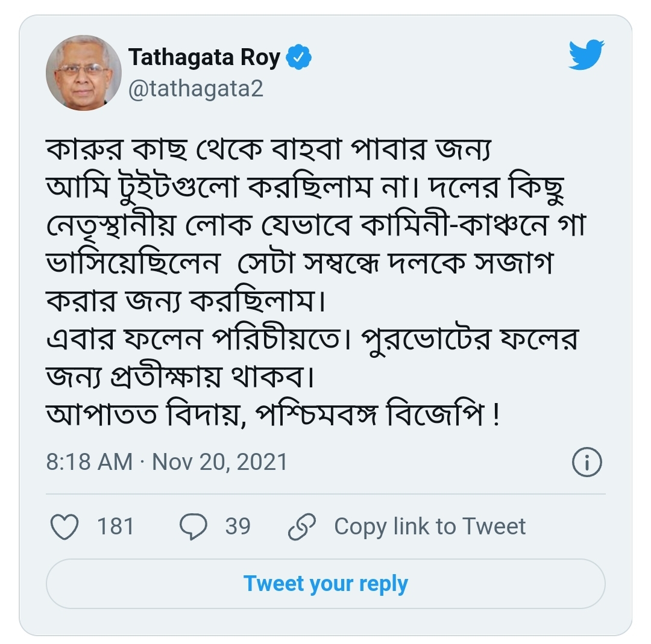Click the tweet line starting কারুর কাছ থেকে
651x644 pixels.
(x=269, y=149)
